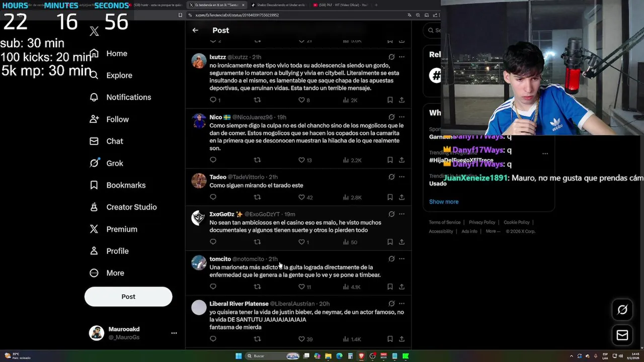Bookmark ExoGoDz's post
The height and width of the screenshot is (362, 644).
click(390, 242)
